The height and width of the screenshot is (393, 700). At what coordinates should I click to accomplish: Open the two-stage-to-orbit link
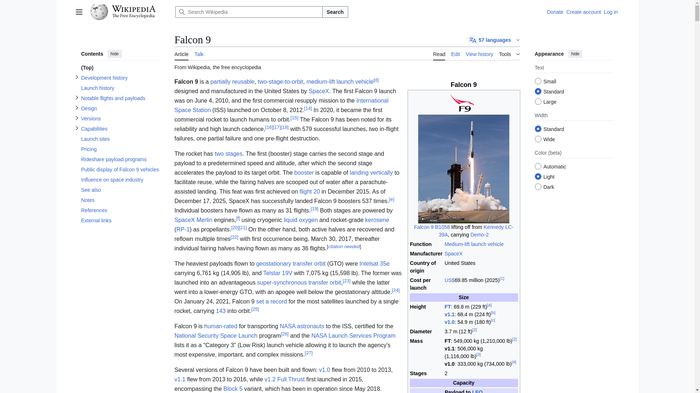280,82
